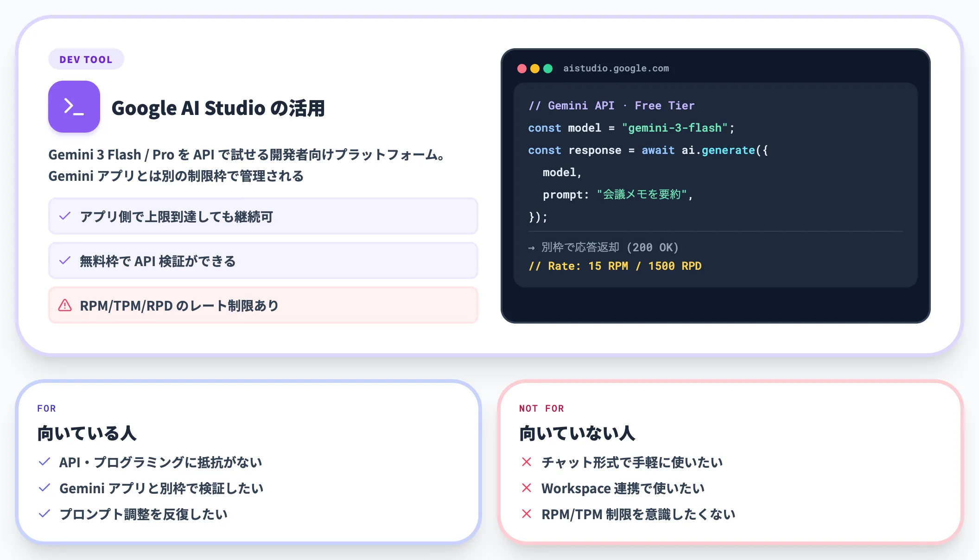979x560 pixels.
Task: Click the DEV TOOL badge
Action: 86,59
